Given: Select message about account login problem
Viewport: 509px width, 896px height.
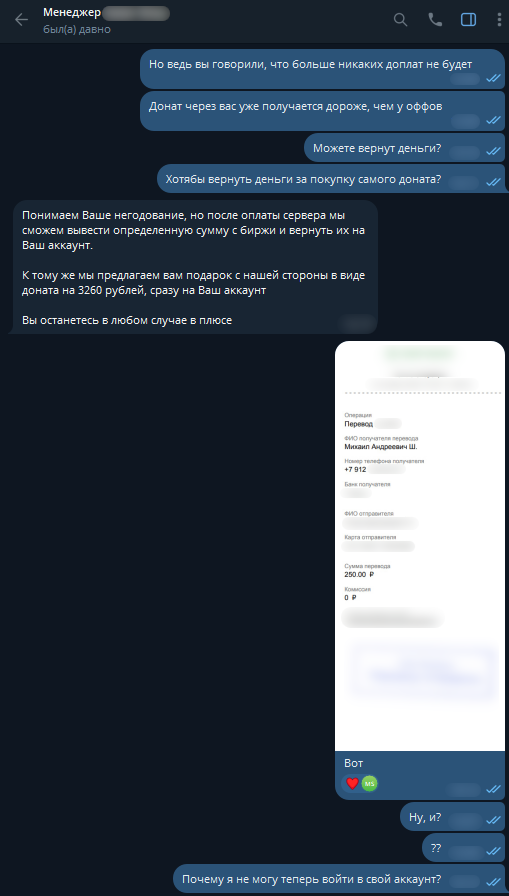Looking at the screenshot, I should click(x=339, y=879).
